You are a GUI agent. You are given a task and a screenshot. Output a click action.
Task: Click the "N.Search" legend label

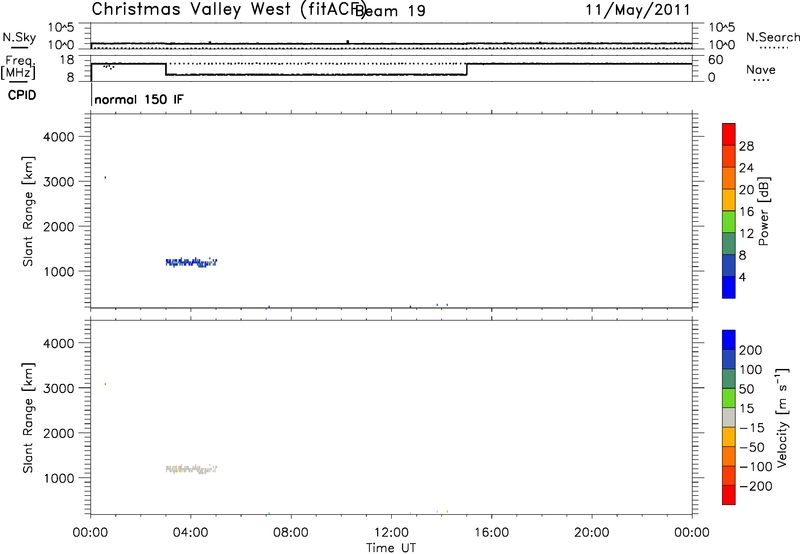pyautogui.click(x=772, y=37)
